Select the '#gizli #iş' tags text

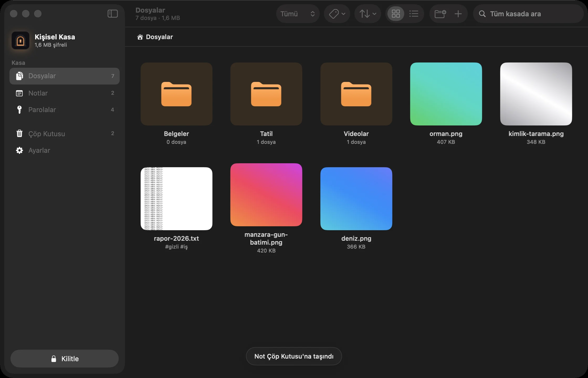pos(176,247)
